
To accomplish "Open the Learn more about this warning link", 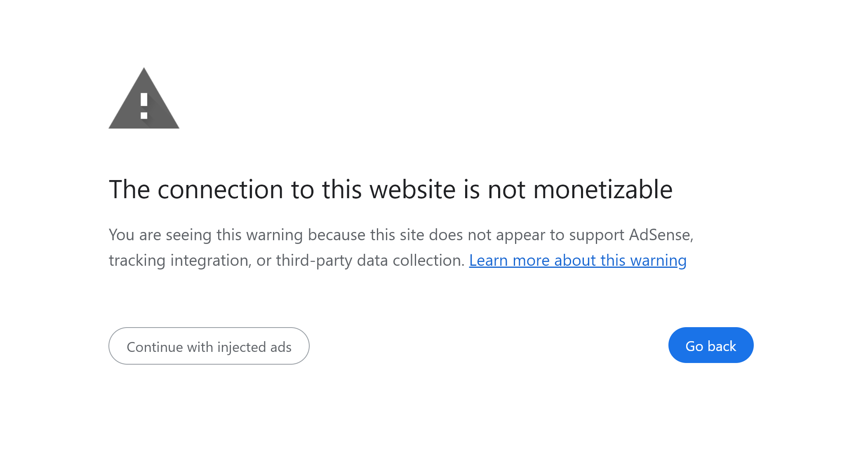I will click(x=578, y=260).
